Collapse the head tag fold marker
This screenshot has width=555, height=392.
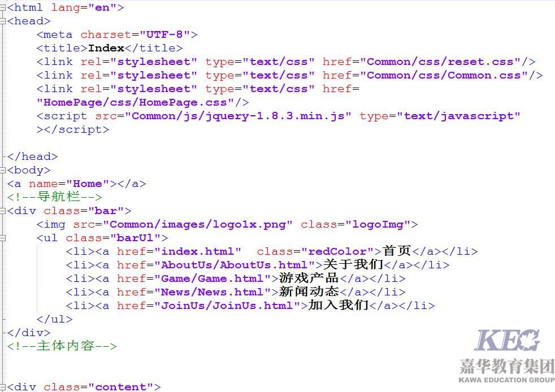click(x=3, y=21)
